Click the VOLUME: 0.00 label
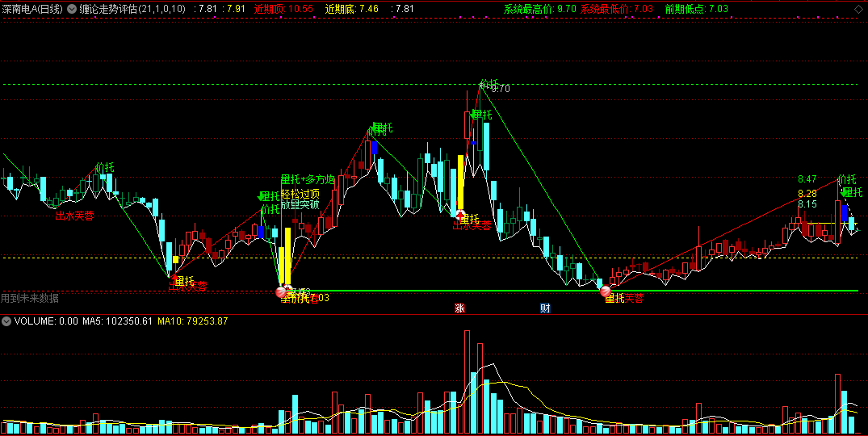Image resolution: width=868 pixels, height=436 pixels. point(46,321)
